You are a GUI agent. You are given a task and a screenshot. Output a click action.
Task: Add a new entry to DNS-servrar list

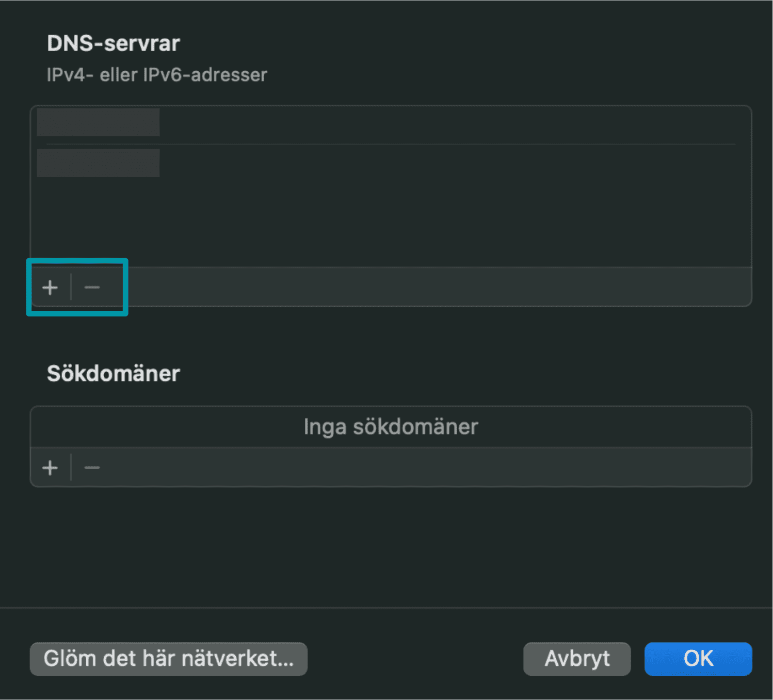click(50, 287)
